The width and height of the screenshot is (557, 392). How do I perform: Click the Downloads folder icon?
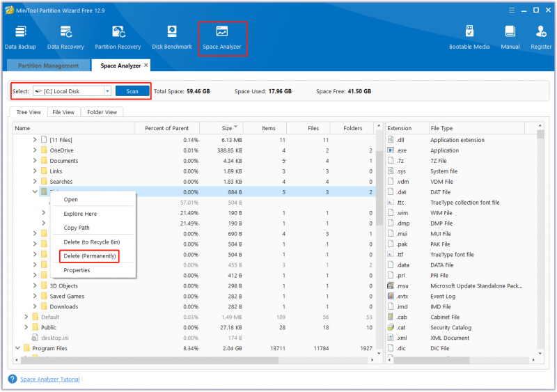pyautogui.click(x=44, y=306)
